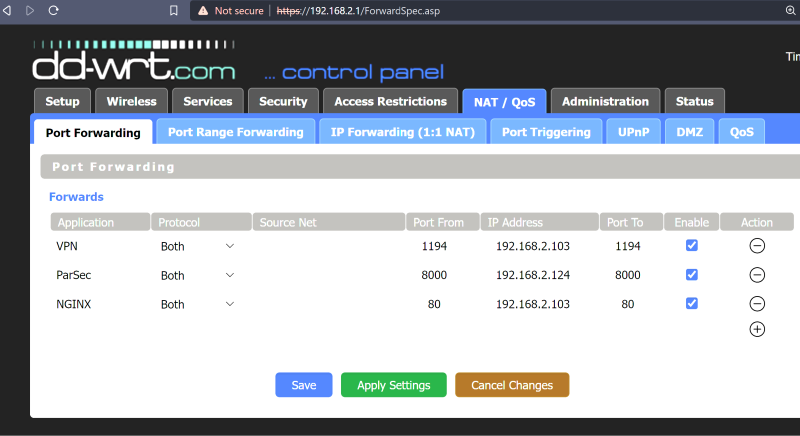Click the browser zoom magnifier icon
Image resolution: width=800 pixels, height=436 pixels.
tap(790, 10)
